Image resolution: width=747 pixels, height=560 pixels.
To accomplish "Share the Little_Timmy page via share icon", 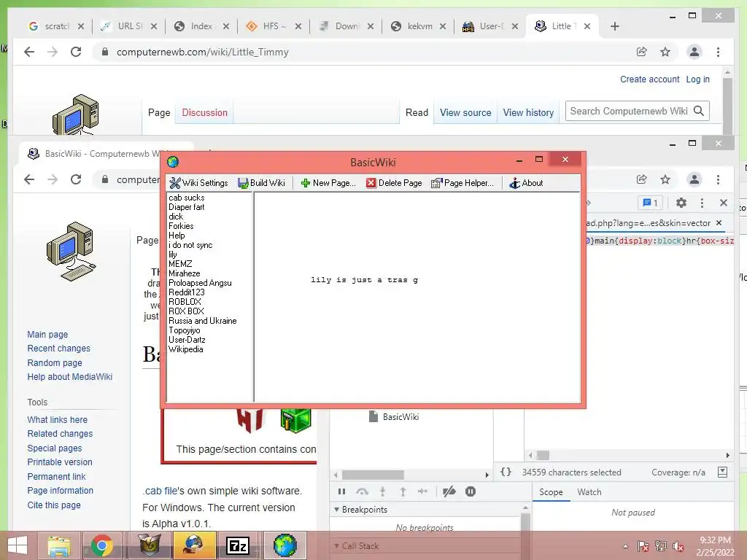I will tap(642, 52).
